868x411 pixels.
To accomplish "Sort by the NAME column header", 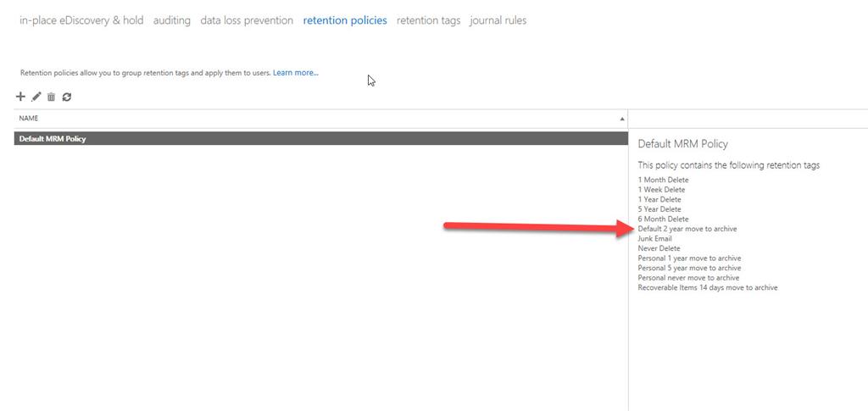I will (321, 119).
